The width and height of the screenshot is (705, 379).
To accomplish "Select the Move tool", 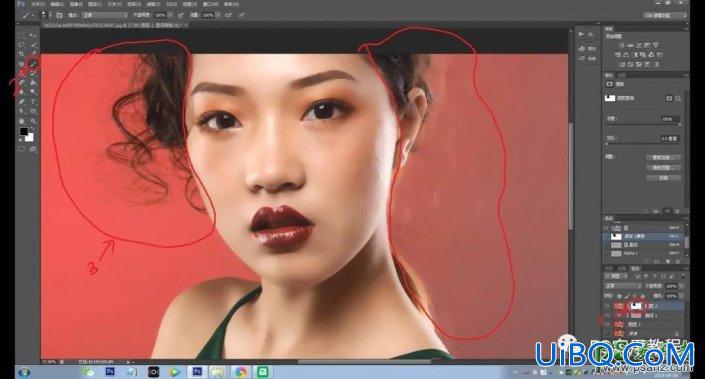I will click(33, 35).
